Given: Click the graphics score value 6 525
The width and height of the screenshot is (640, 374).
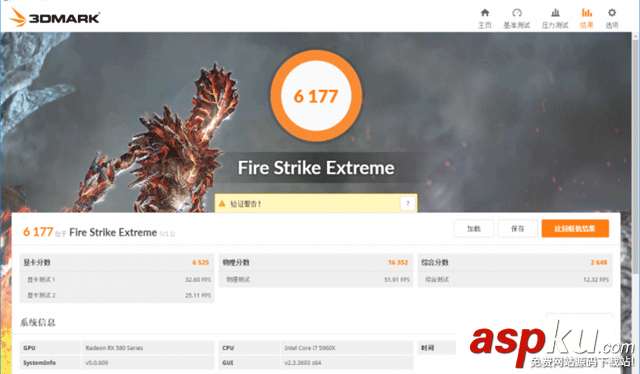Looking at the screenshot, I should [200, 263].
